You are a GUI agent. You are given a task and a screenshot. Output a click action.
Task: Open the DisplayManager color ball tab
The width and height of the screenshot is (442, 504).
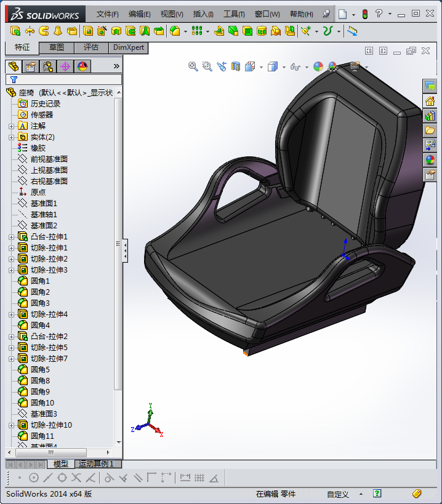point(82,66)
